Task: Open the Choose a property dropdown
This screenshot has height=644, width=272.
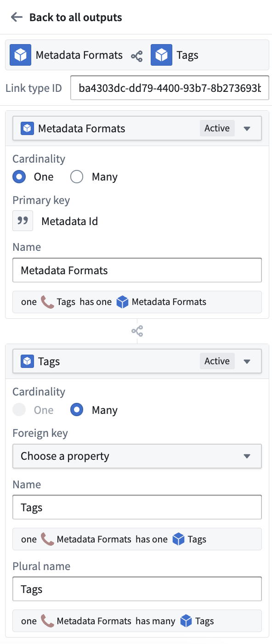Action: [x=137, y=456]
